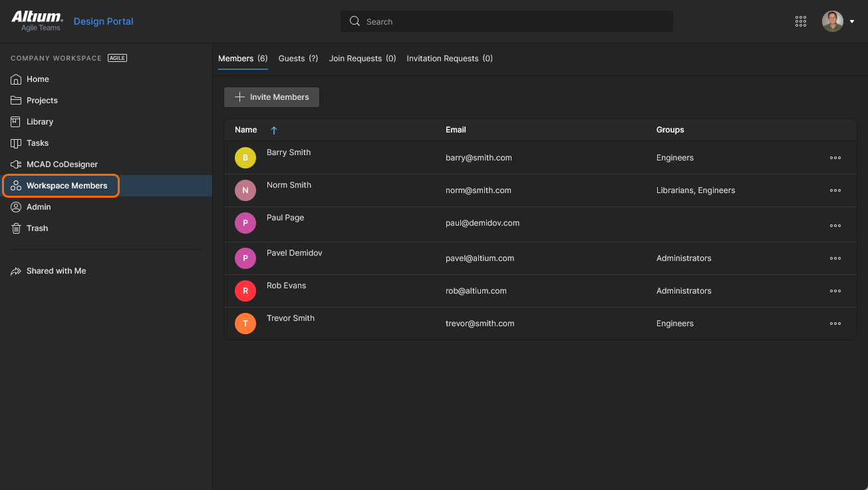Click the Invite Members button

pyautogui.click(x=271, y=97)
